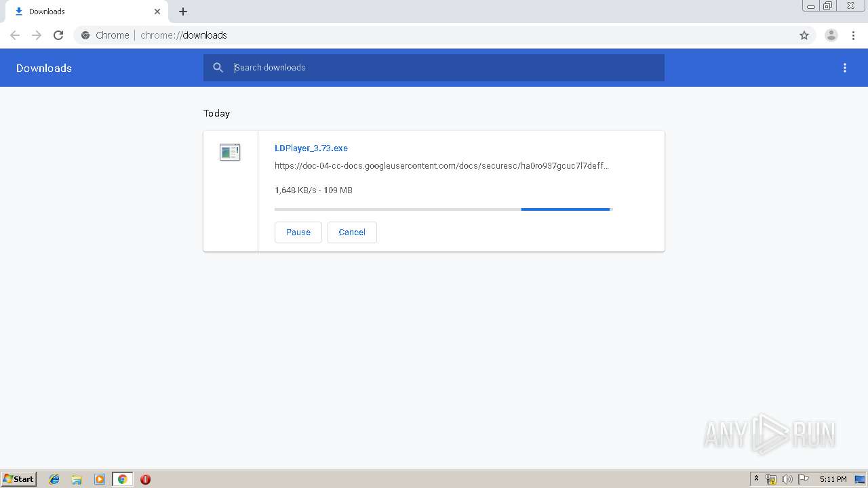
Task: Open the Action Center flag icon
Action: (x=804, y=479)
